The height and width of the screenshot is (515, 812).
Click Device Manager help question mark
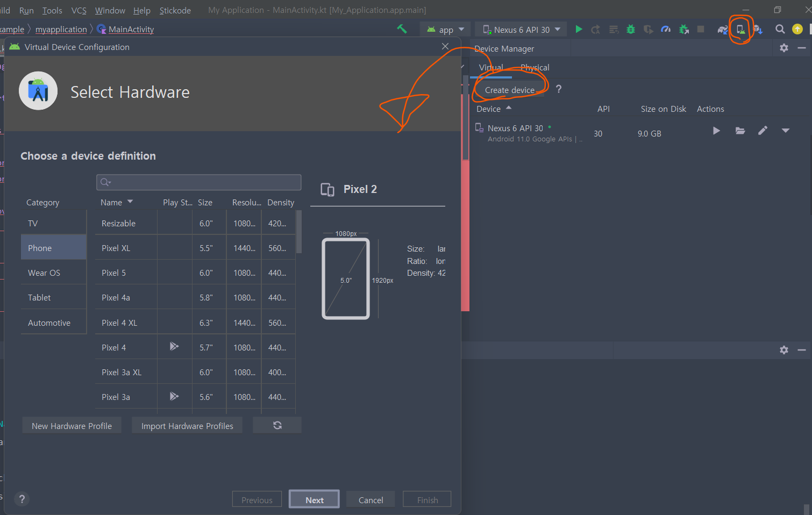pos(559,89)
